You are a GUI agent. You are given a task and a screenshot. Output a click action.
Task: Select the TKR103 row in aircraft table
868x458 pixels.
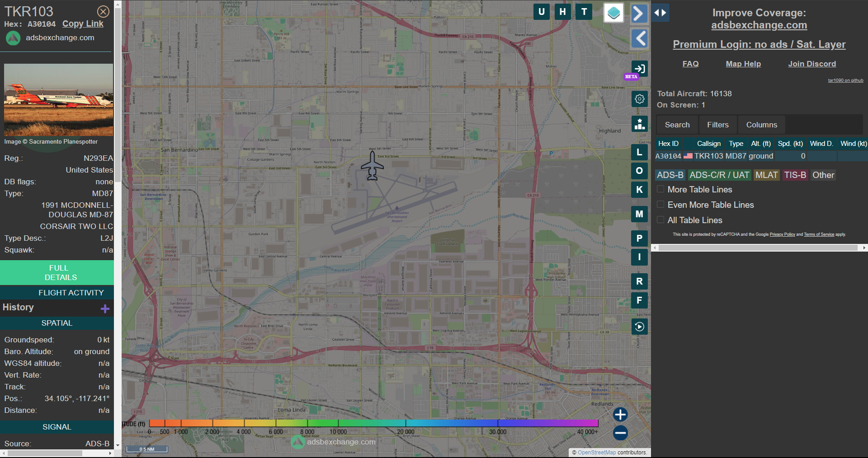[x=761, y=156]
